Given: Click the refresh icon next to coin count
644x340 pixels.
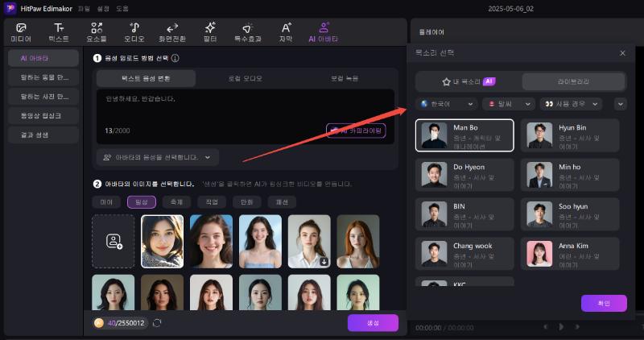Looking at the screenshot, I should [x=157, y=323].
